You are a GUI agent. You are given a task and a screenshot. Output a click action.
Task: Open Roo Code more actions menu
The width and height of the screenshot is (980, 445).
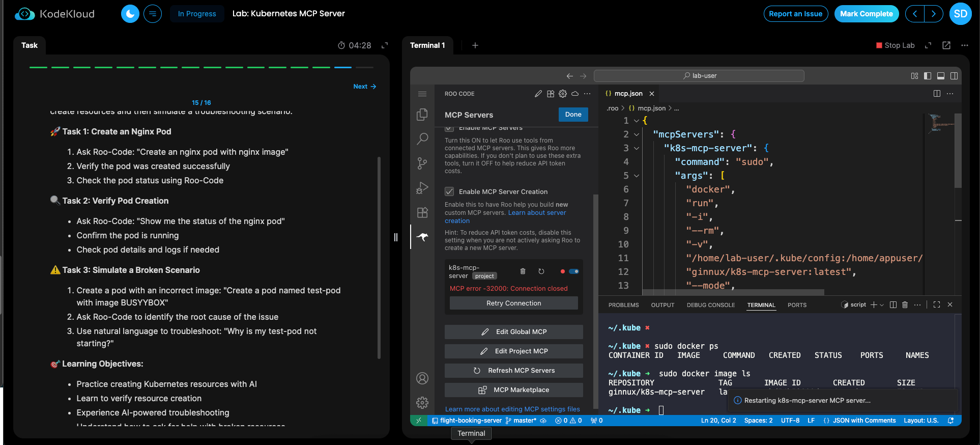(x=587, y=94)
